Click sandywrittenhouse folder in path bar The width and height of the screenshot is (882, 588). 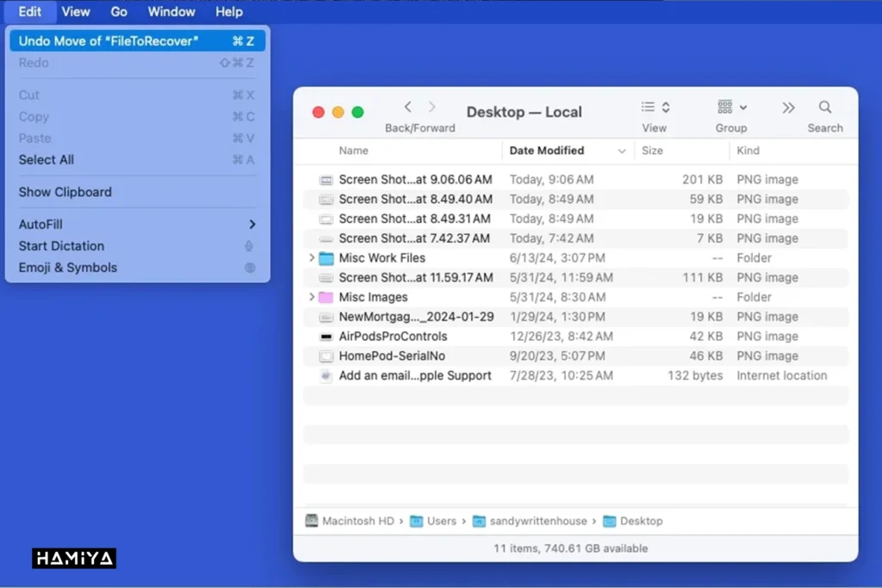coord(530,521)
